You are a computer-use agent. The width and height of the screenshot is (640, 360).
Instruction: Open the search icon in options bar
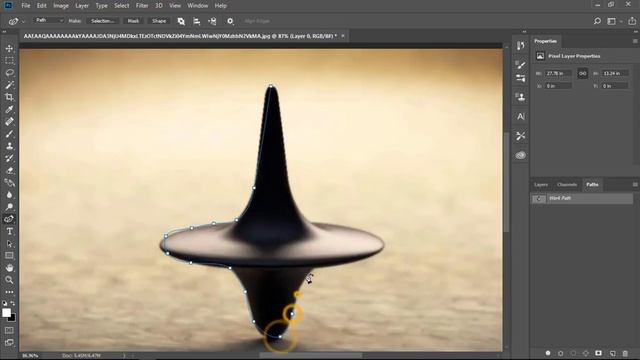[x=597, y=21]
